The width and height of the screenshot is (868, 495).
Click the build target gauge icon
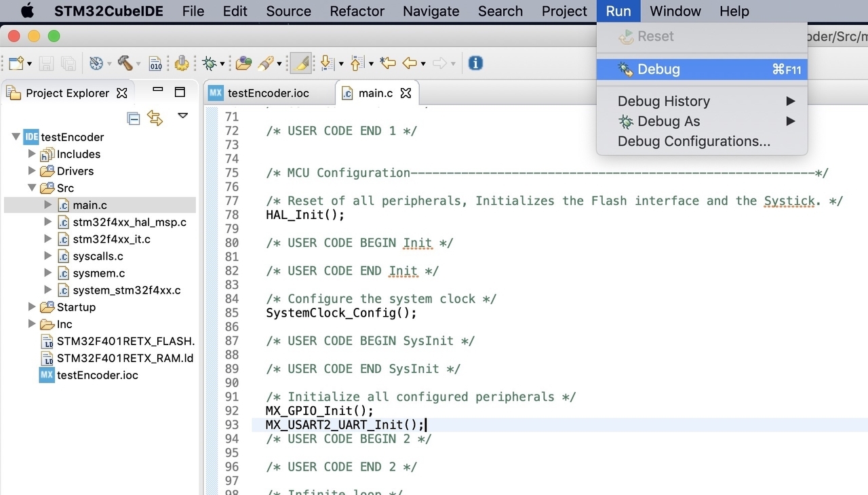[96, 64]
